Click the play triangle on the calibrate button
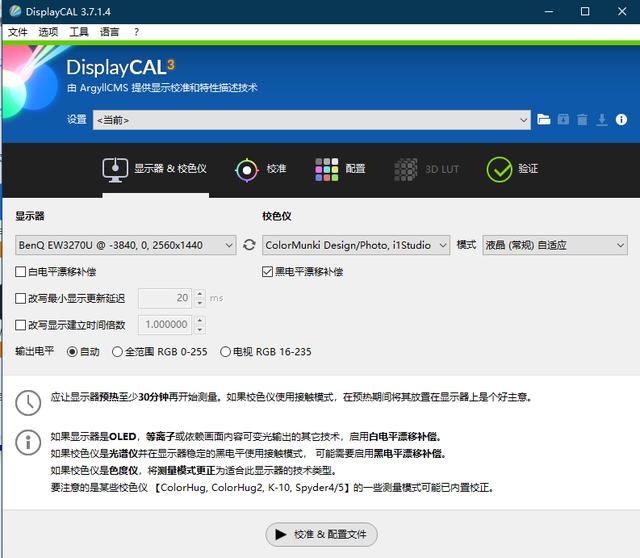The width and height of the screenshot is (640, 558). point(280,534)
